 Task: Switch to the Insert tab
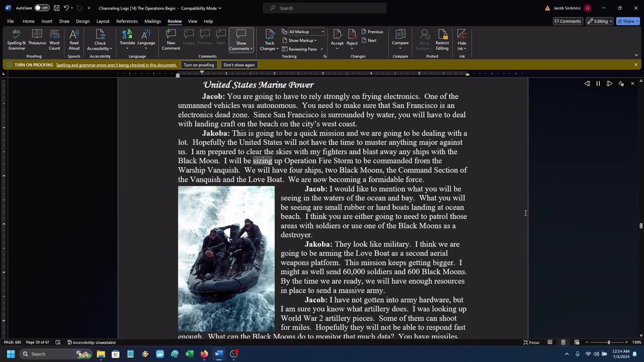click(x=47, y=21)
